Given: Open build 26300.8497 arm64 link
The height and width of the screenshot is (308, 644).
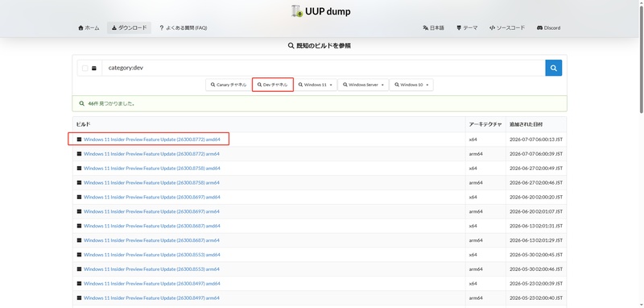Looking at the screenshot, I should pyautogui.click(x=151, y=298).
